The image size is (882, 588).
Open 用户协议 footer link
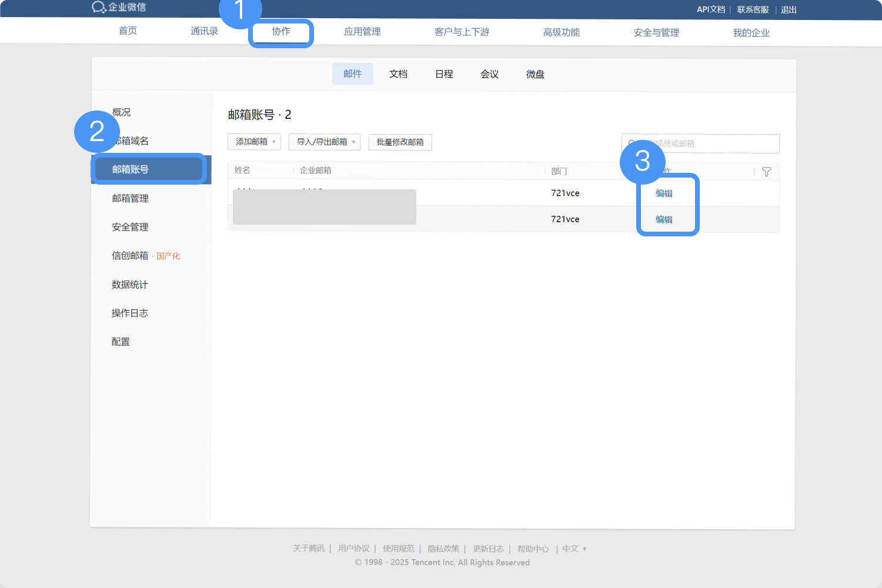tap(354, 549)
